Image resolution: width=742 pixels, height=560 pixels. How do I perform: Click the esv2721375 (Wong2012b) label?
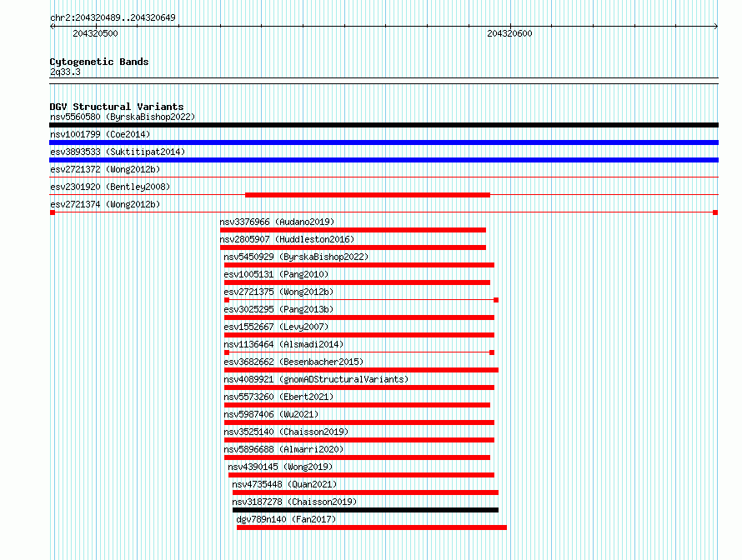278,292
